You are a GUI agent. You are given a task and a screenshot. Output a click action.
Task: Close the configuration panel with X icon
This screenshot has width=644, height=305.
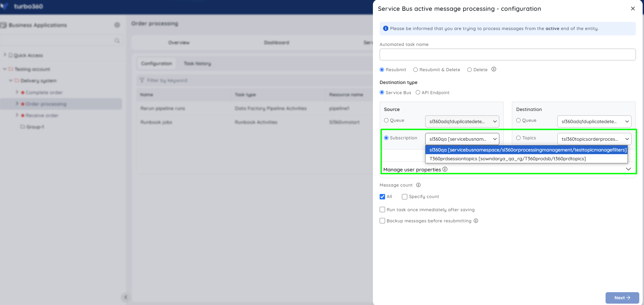click(x=633, y=9)
